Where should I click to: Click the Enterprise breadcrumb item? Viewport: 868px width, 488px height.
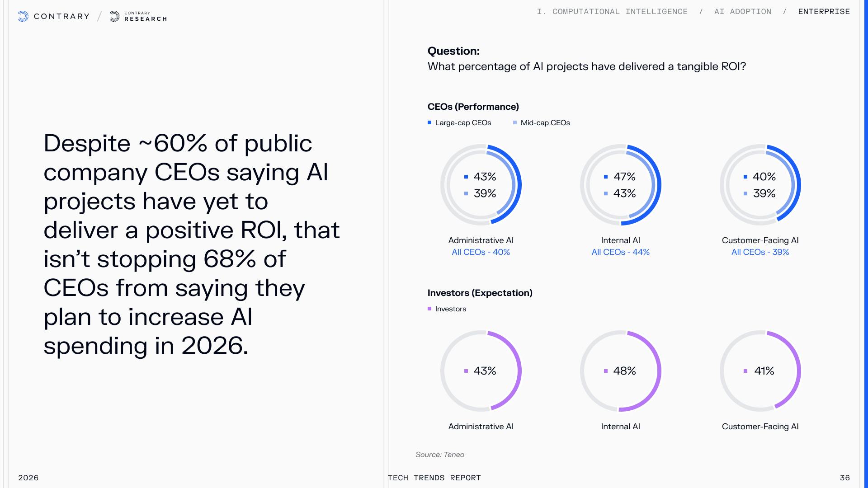(824, 12)
